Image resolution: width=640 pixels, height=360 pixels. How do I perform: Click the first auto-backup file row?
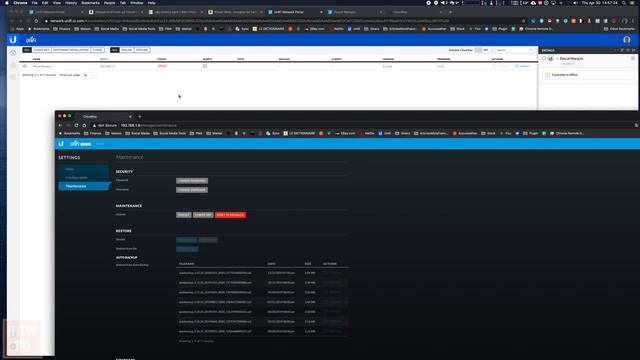click(262, 273)
